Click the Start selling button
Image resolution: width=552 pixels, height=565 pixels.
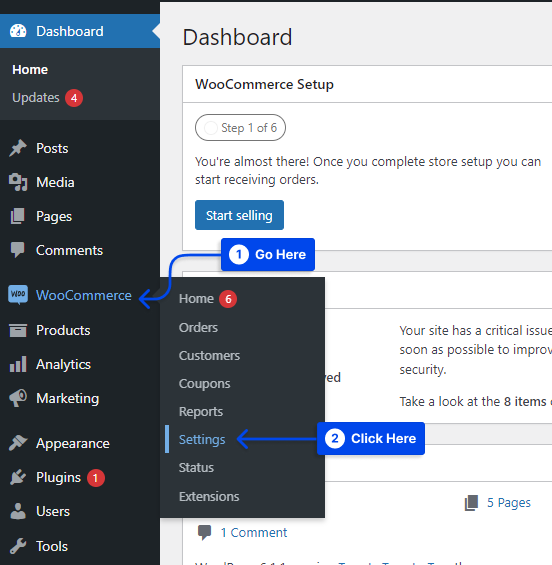[239, 215]
